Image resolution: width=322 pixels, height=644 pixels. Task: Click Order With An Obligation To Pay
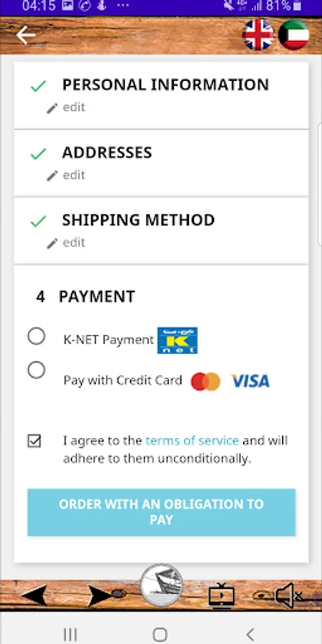[161, 512]
